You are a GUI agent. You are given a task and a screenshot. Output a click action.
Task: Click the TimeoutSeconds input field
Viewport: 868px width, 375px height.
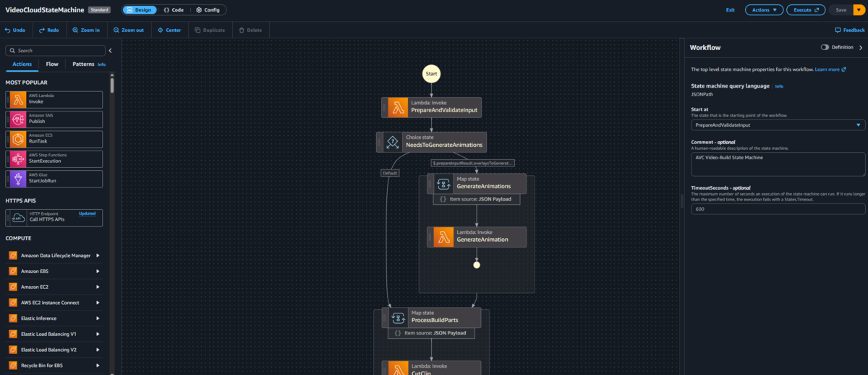coord(778,209)
